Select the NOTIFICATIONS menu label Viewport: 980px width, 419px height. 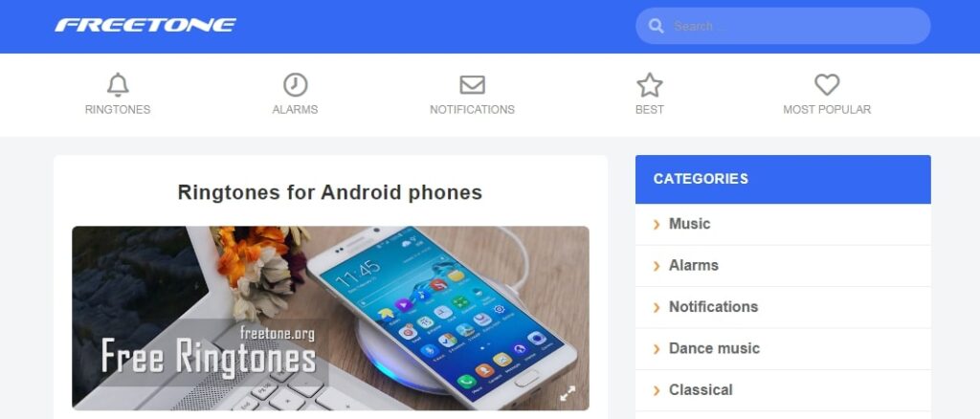(472, 109)
